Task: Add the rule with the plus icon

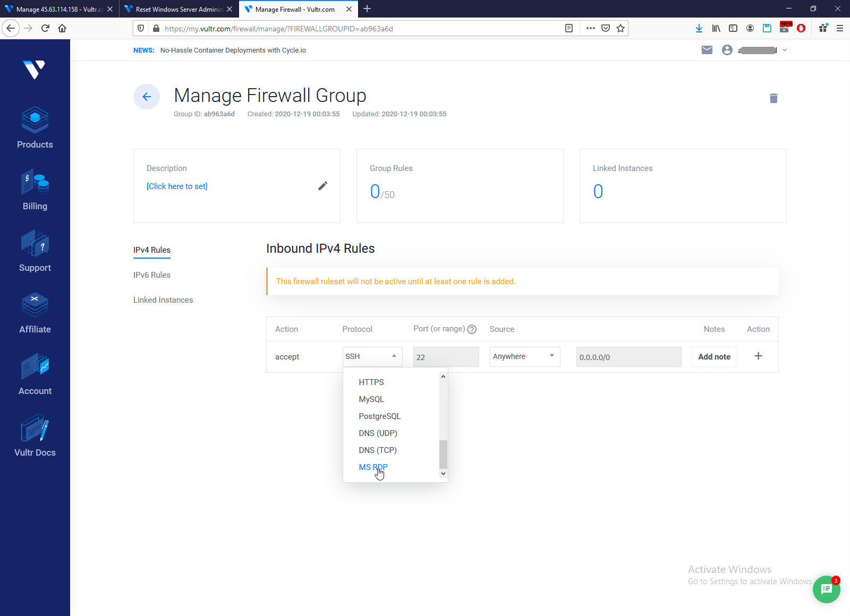Action: tap(758, 356)
